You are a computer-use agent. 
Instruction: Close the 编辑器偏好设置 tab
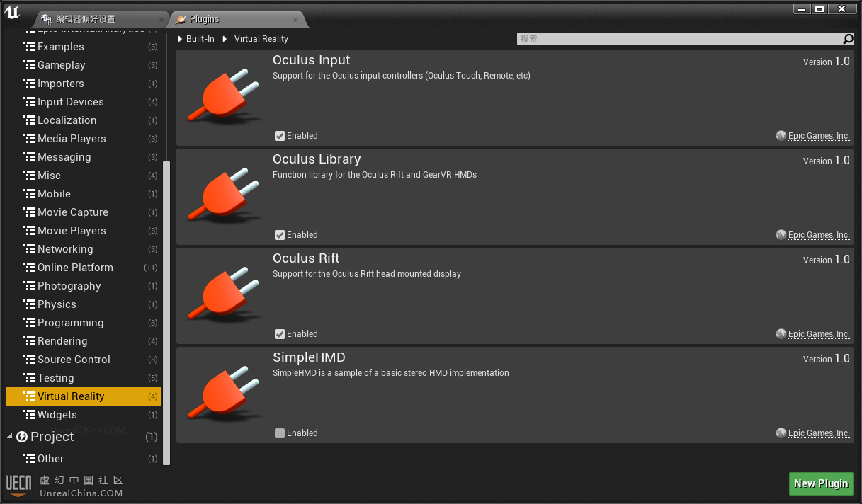[161, 20]
